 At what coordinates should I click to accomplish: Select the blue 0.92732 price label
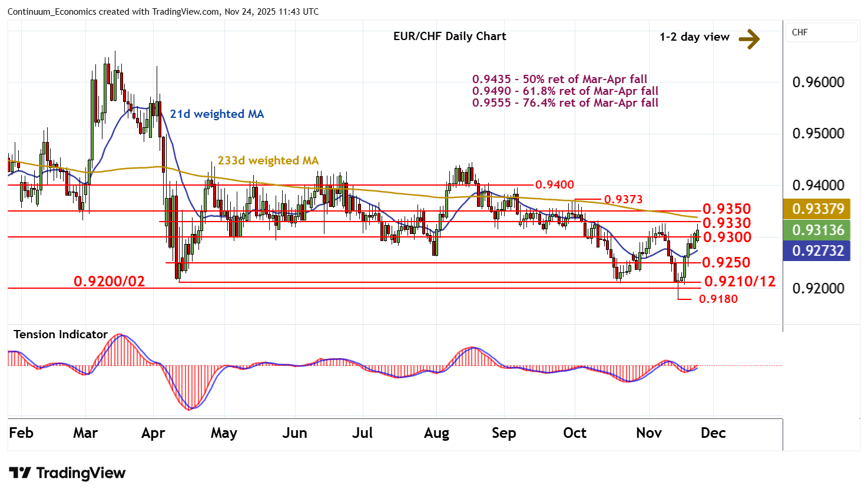(x=818, y=250)
